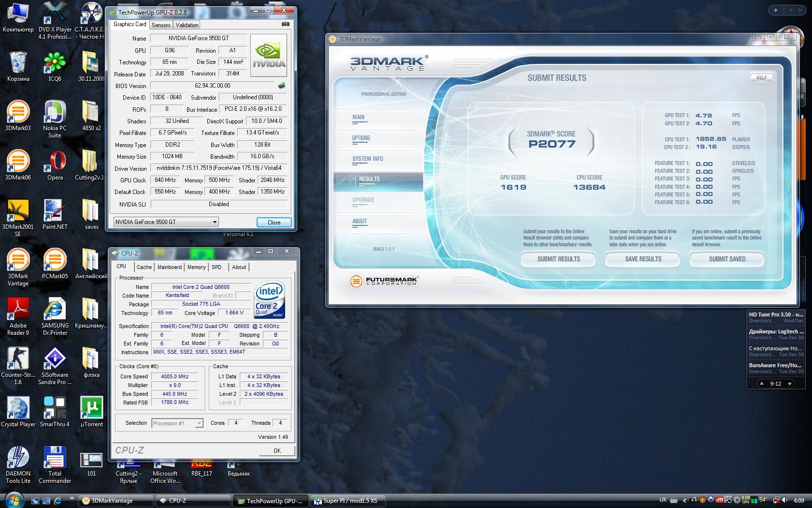
Task: Select the SiSoftware Sandra Pro icon
Action: click(x=55, y=365)
